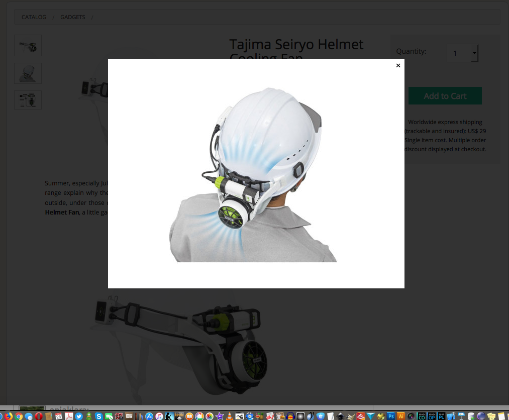Click the enlarged helmet fan photo in the lightbox
The image size is (509, 420).
253,175
